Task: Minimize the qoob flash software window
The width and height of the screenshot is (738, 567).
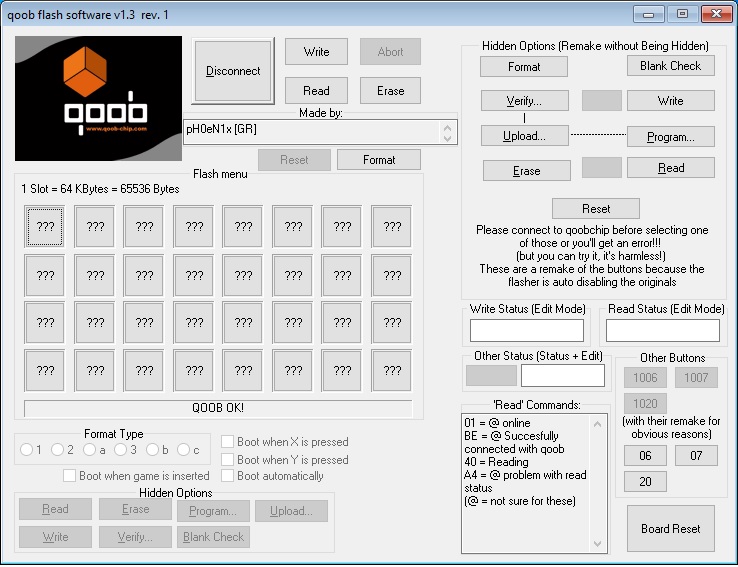Action: [649, 14]
